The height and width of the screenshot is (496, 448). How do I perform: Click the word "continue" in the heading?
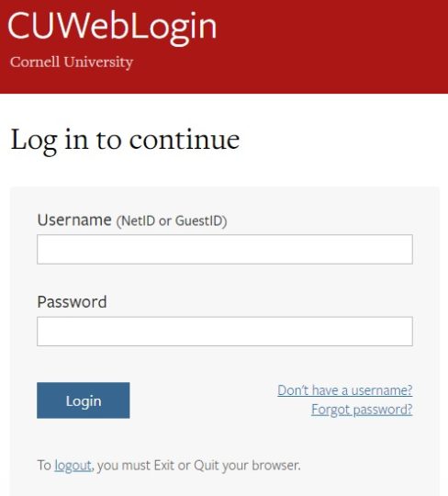pos(185,140)
